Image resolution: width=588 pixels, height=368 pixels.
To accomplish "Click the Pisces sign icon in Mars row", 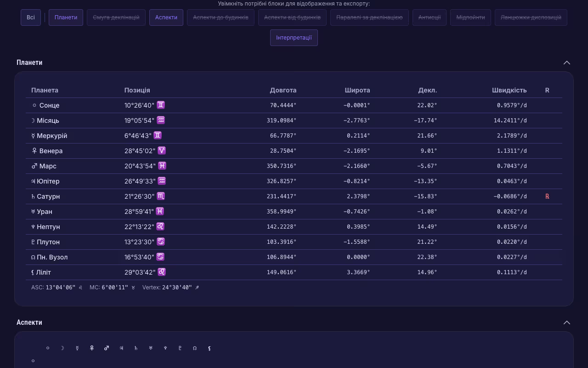I will [162, 166].
